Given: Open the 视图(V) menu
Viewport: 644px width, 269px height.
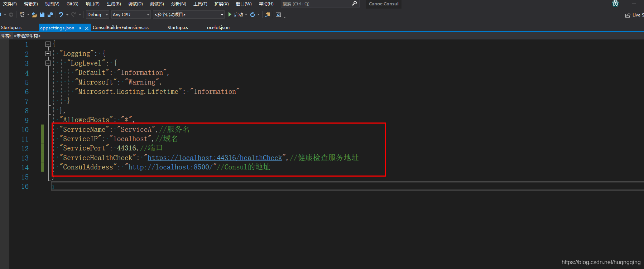Looking at the screenshot, I should 52,4.
